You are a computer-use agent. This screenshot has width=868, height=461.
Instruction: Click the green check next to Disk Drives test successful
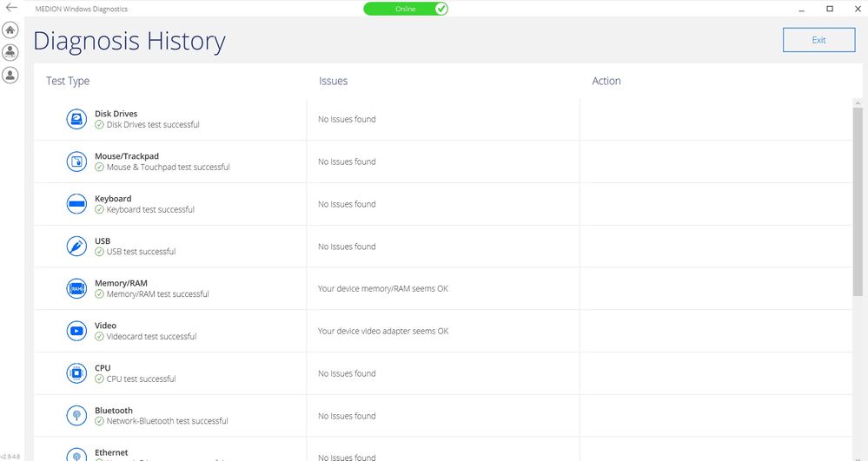click(100, 125)
